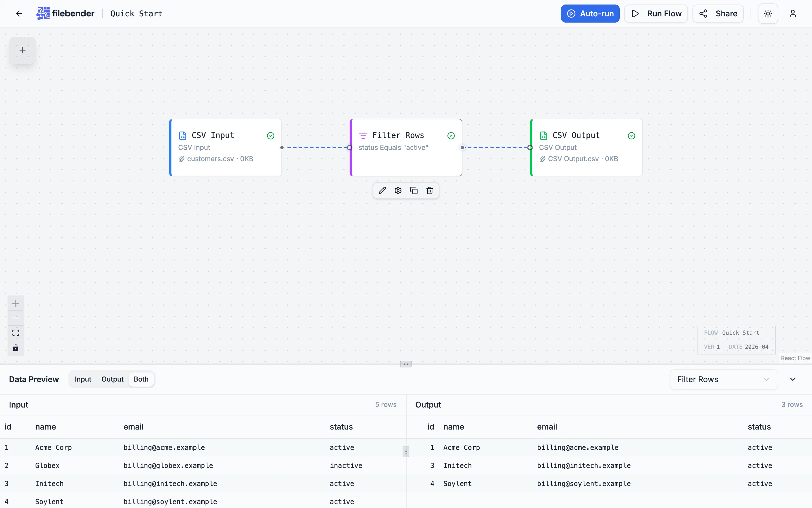Switch the preview to Both tab

141,379
